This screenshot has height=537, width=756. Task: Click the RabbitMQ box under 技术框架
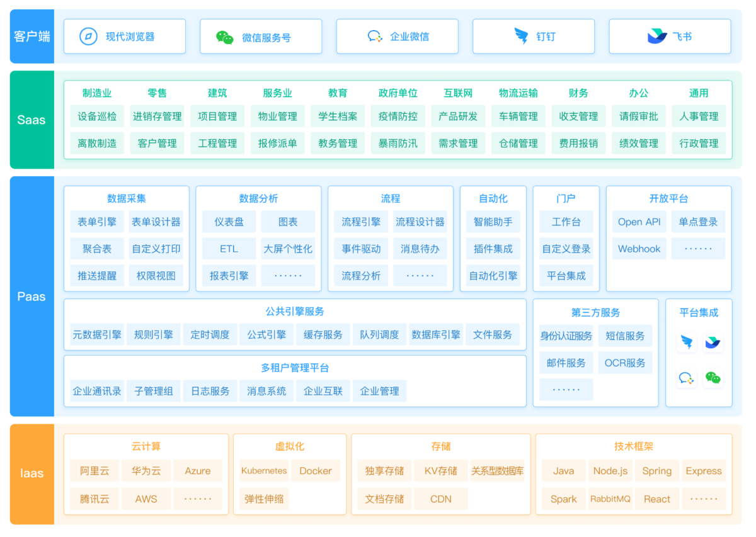pos(610,499)
